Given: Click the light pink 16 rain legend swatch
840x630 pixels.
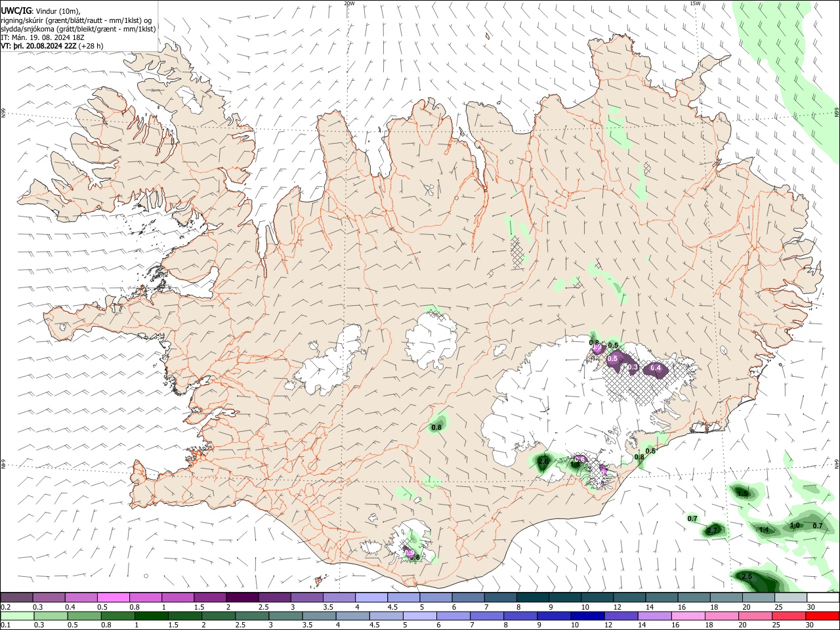Looking at the screenshot, I should [686, 616].
